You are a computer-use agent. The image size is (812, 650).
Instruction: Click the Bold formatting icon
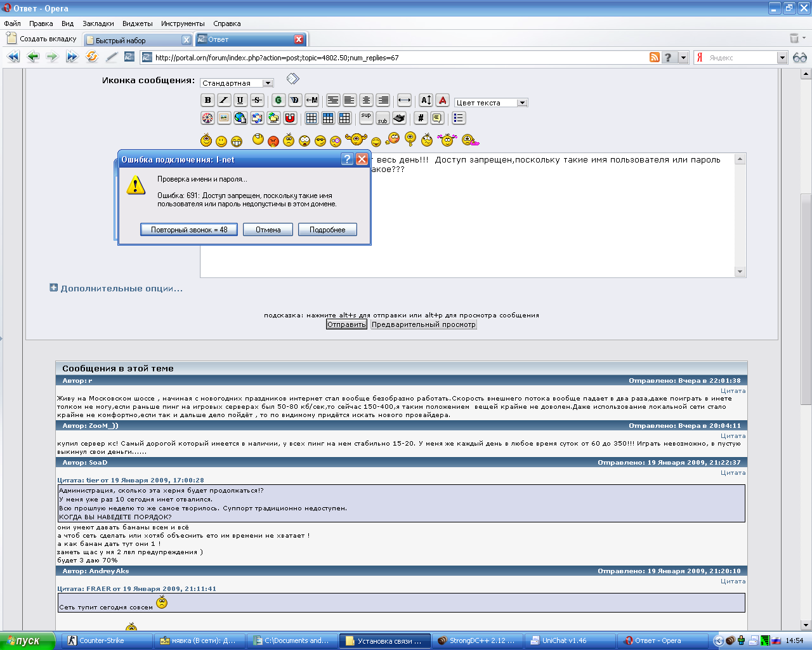click(207, 100)
